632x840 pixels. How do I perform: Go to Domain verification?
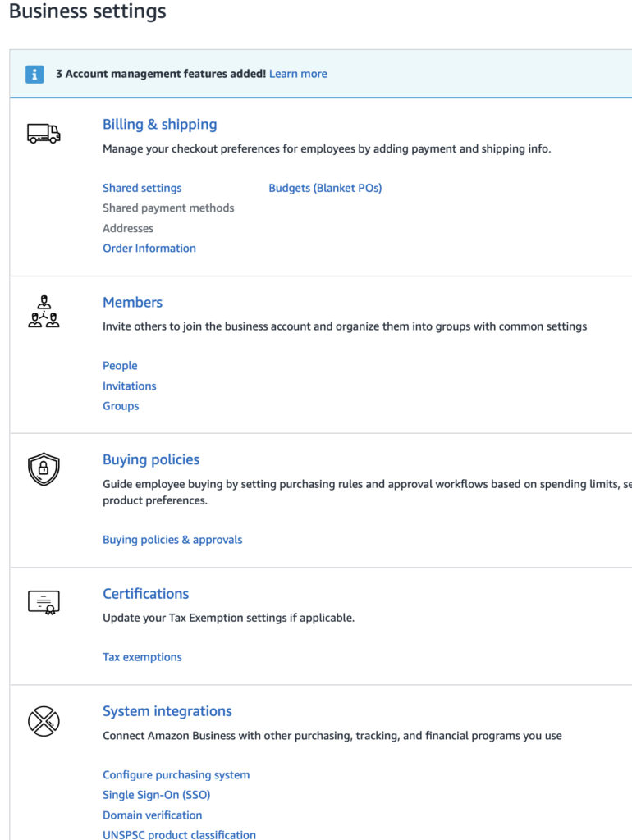(x=152, y=815)
